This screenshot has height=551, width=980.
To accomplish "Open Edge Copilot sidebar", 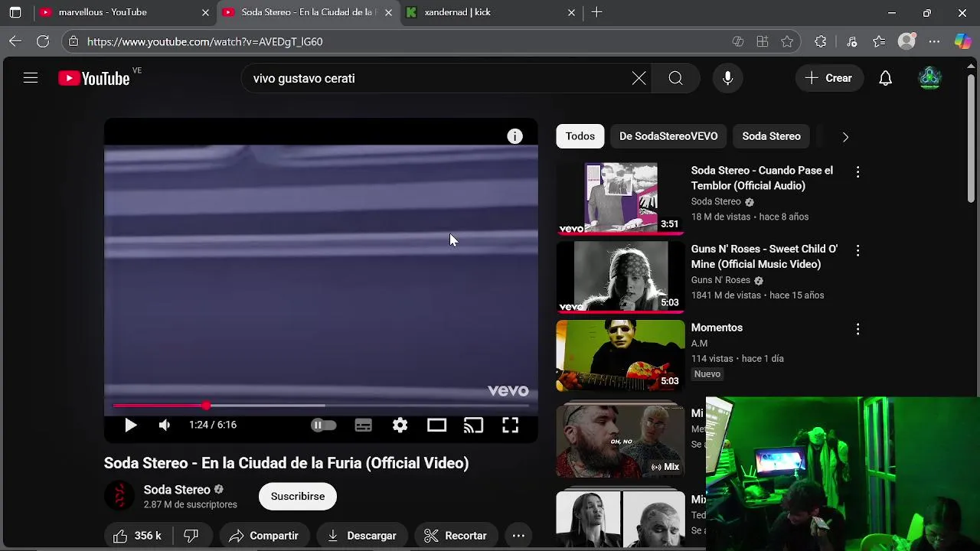I will [x=962, y=41].
